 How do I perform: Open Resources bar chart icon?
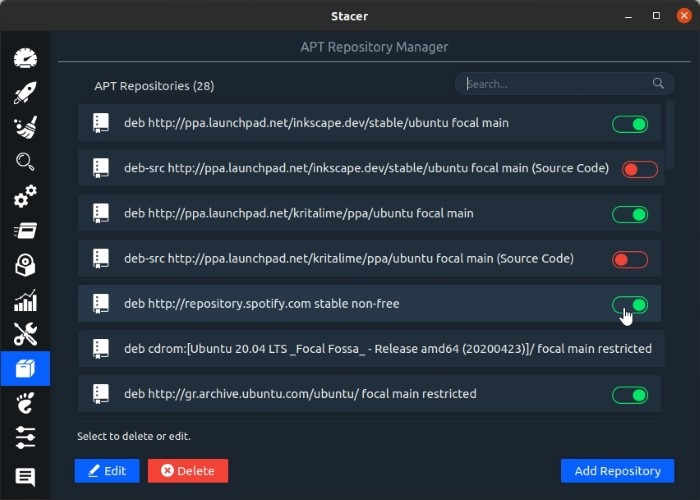click(x=25, y=300)
